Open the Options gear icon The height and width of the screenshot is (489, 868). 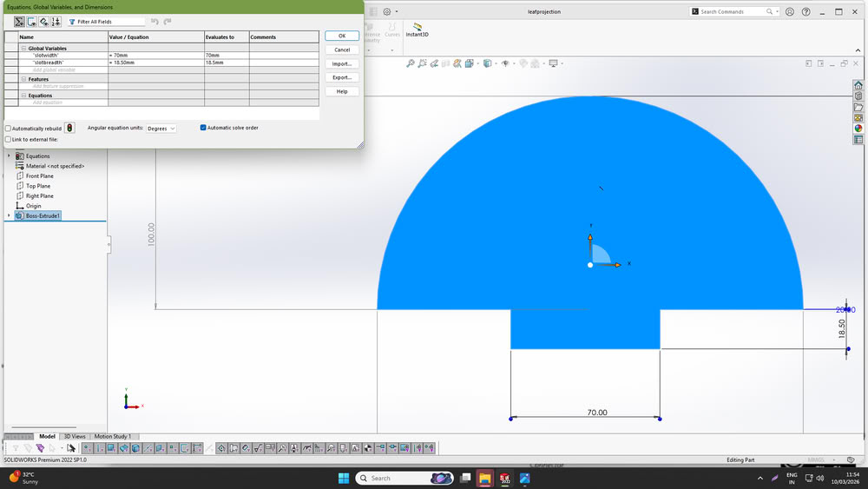[x=387, y=11]
